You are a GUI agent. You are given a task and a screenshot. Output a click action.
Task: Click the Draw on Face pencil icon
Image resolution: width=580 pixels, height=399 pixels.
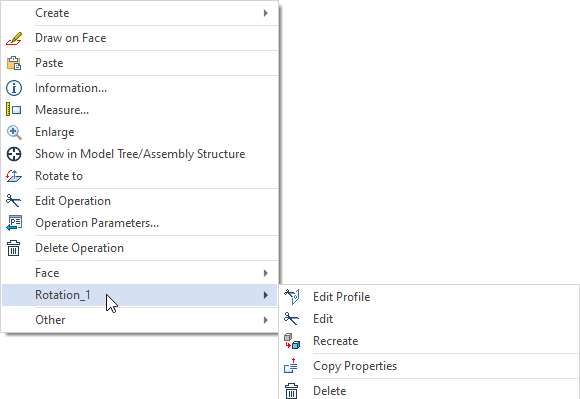tap(14, 38)
